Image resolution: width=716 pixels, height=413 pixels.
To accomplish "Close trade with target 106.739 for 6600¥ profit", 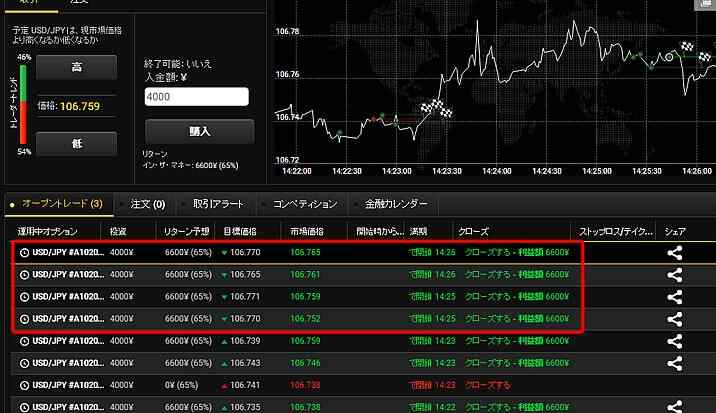I will [516, 341].
